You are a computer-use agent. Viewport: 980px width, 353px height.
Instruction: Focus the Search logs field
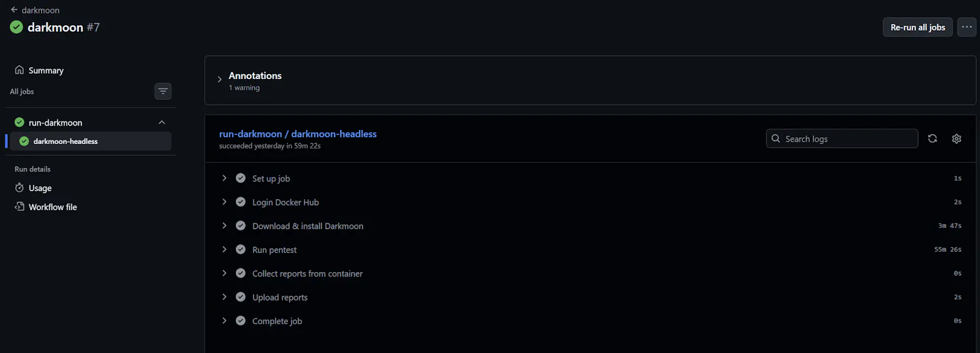tap(842, 139)
